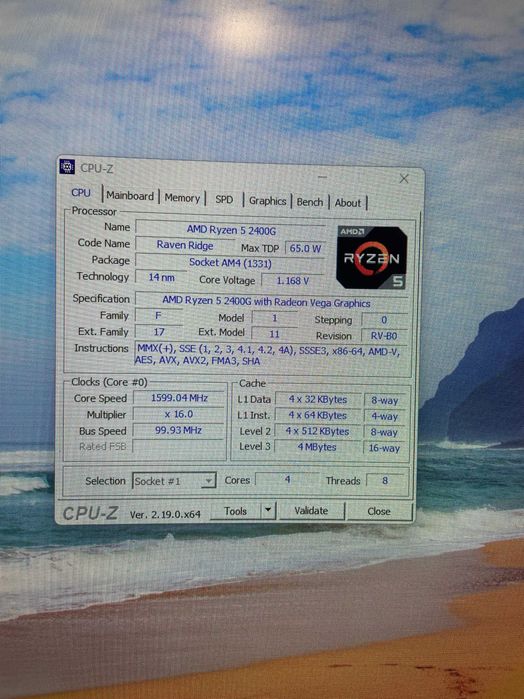This screenshot has width=524, height=699.
Task: Click the Package value Socket AM4 (1331)
Action: point(230,263)
